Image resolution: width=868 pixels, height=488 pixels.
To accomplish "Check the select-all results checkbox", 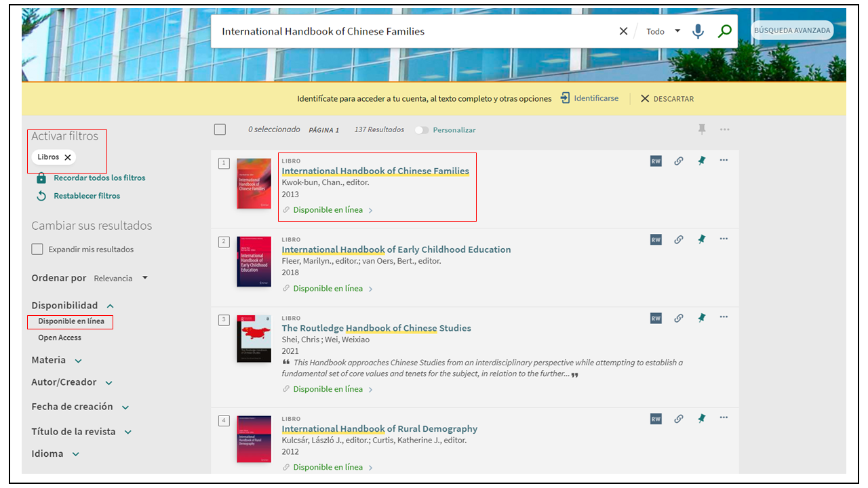I will pyautogui.click(x=220, y=129).
